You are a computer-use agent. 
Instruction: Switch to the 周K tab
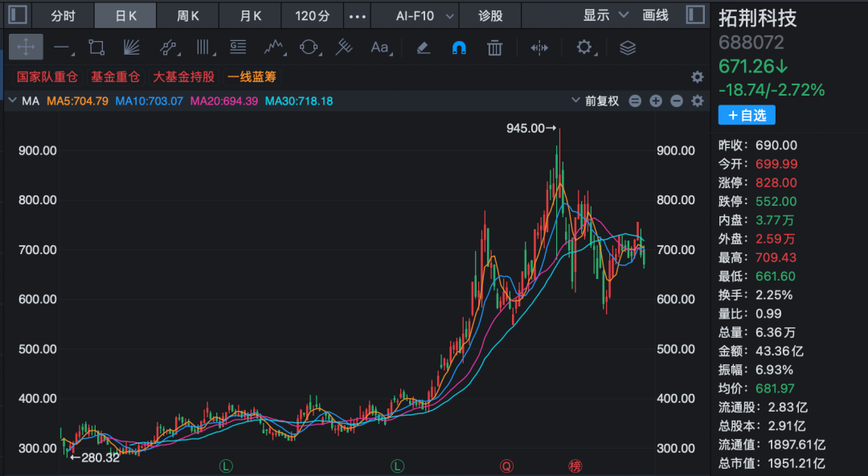point(187,15)
